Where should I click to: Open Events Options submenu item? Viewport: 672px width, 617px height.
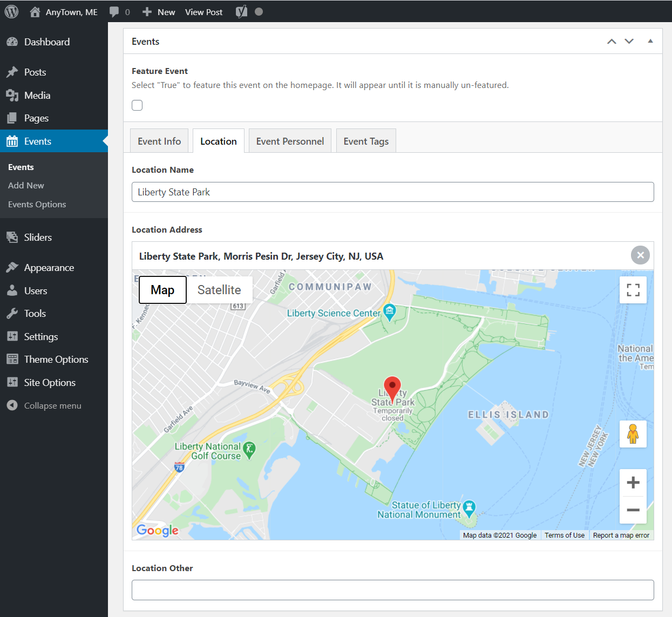(x=37, y=204)
